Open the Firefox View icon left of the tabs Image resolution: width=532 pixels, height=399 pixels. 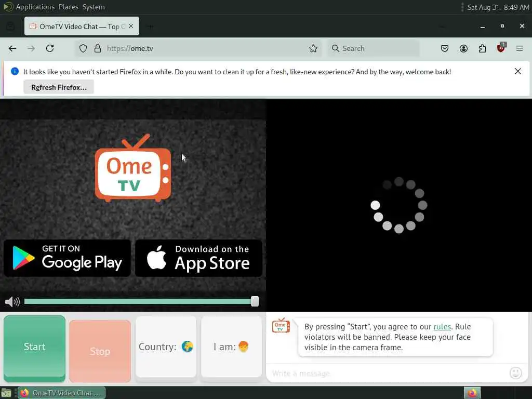coord(10,26)
